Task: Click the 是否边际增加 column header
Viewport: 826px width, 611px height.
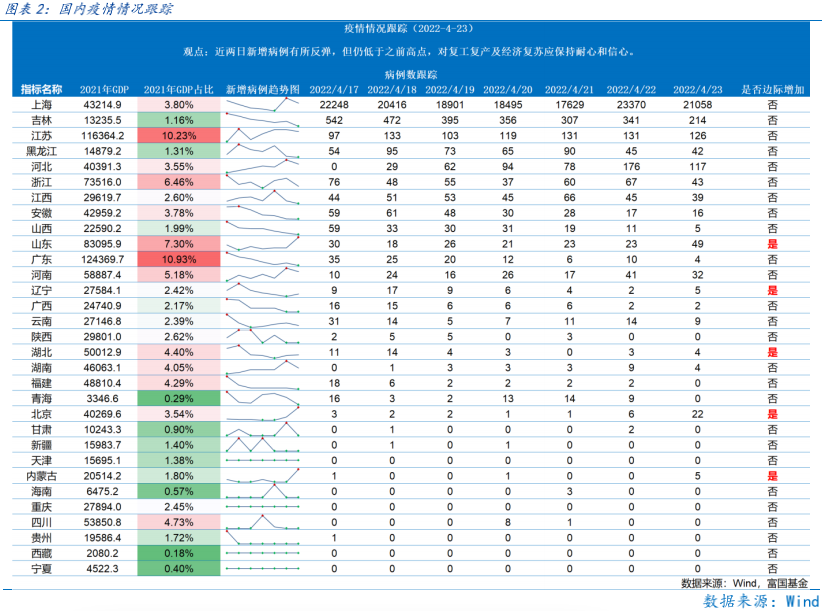Action: coord(772,90)
